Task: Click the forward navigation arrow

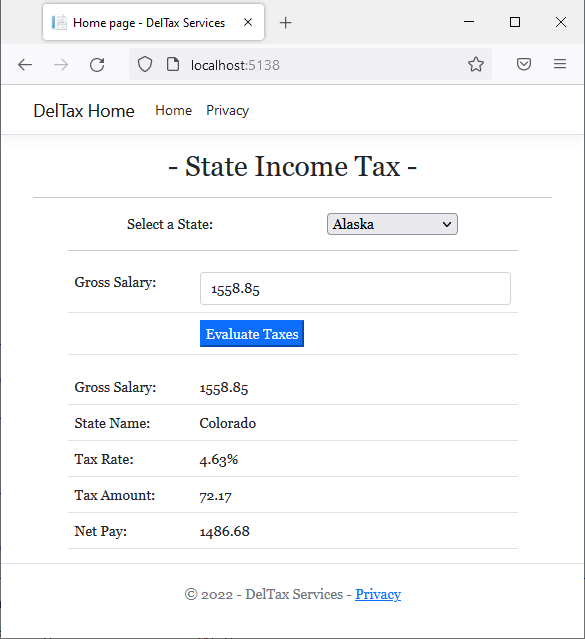Action: 61,65
